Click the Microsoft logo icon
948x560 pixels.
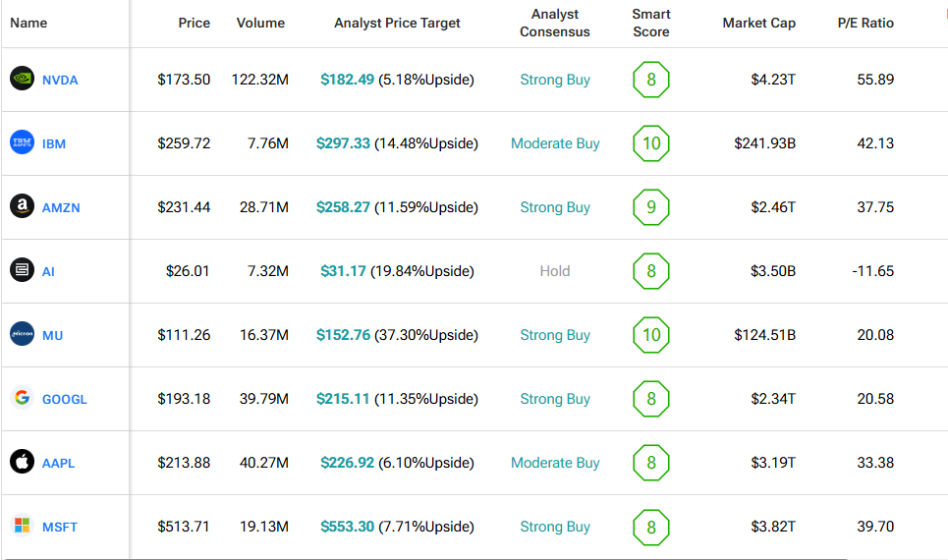pyautogui.click(x=22, y=526)
